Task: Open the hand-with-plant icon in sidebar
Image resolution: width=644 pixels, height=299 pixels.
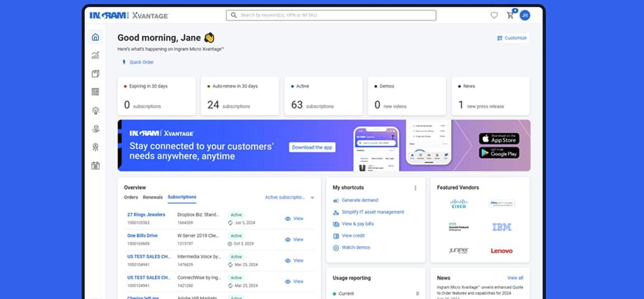Action: [x=95, y=129]
